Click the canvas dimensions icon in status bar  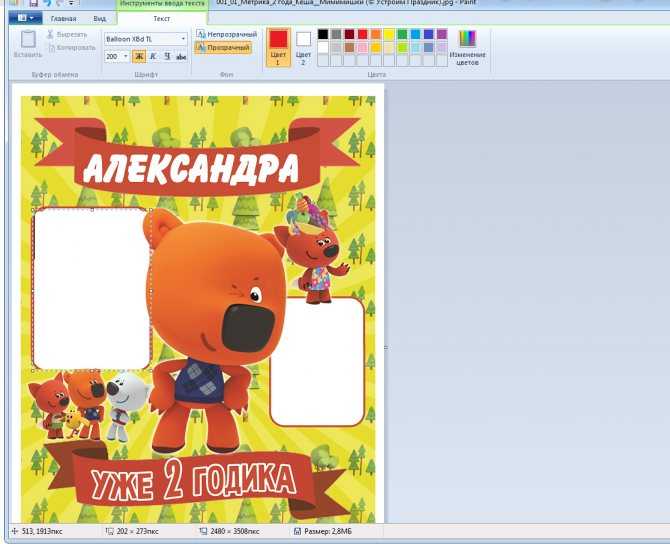click(203, 531)
